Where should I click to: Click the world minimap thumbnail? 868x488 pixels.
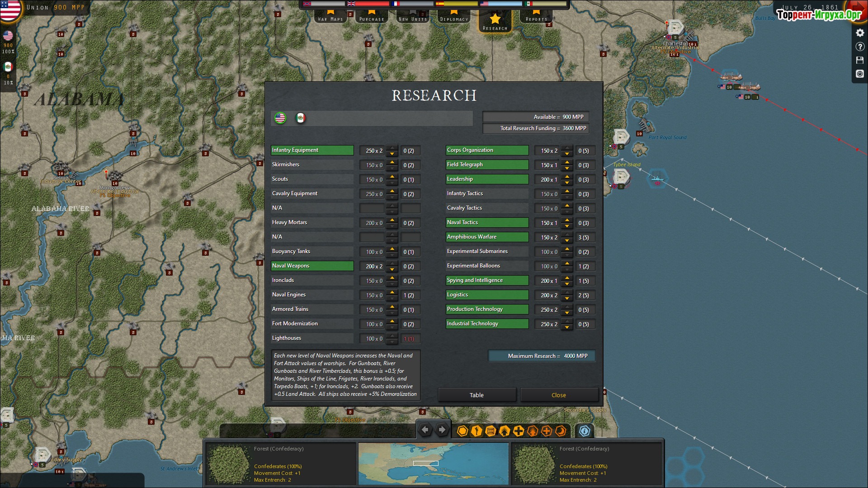tap(433, 464)
